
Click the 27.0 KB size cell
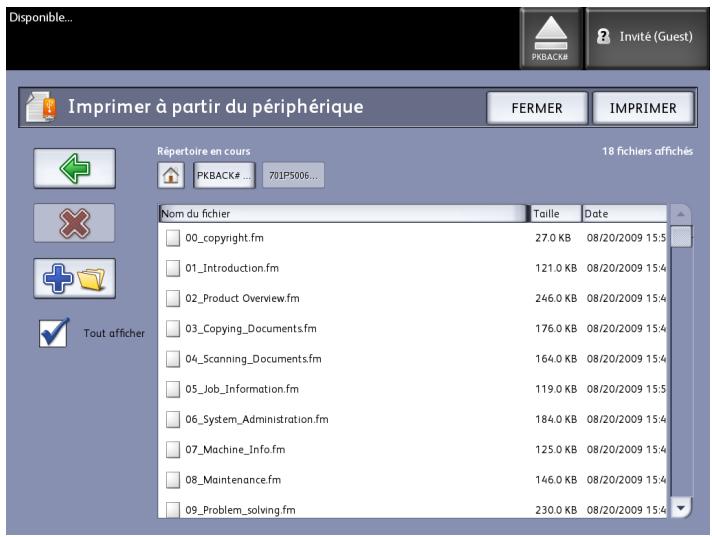pyautogui.click(x=553, y=238)
